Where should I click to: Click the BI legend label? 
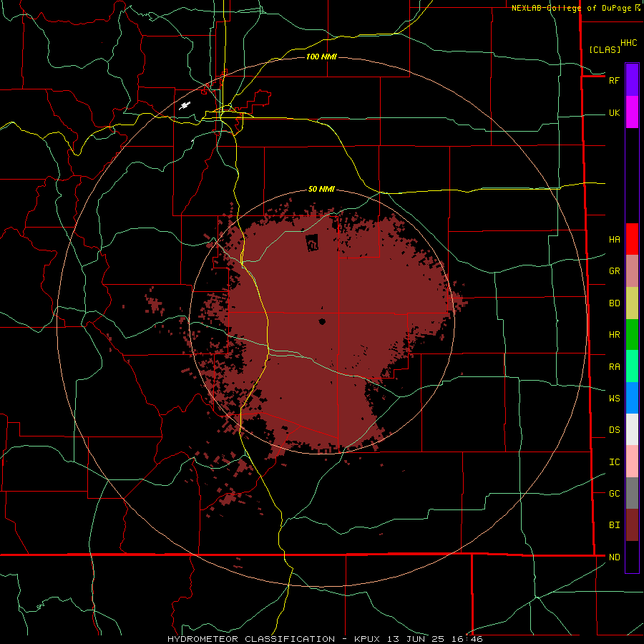[615, 525]
